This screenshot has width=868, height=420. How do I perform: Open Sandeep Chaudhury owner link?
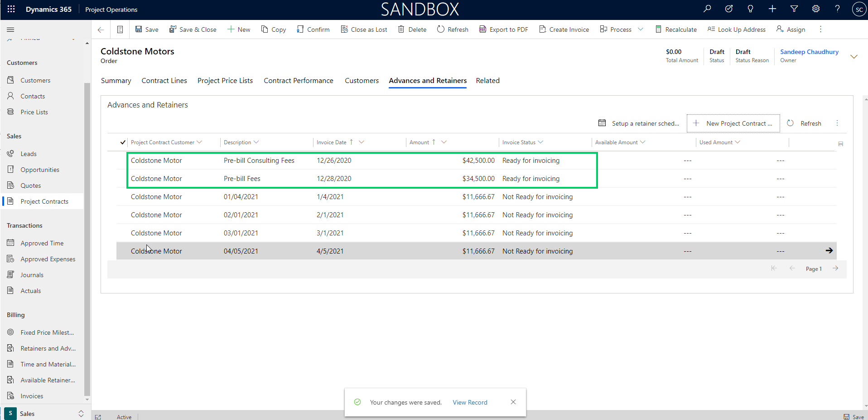click(809, 52)
